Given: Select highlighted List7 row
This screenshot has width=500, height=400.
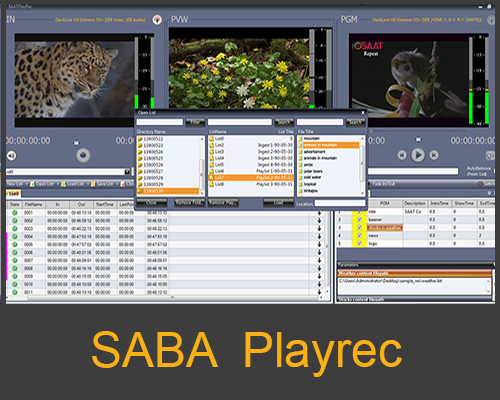Looking at the screenshot, I should 251,178.
